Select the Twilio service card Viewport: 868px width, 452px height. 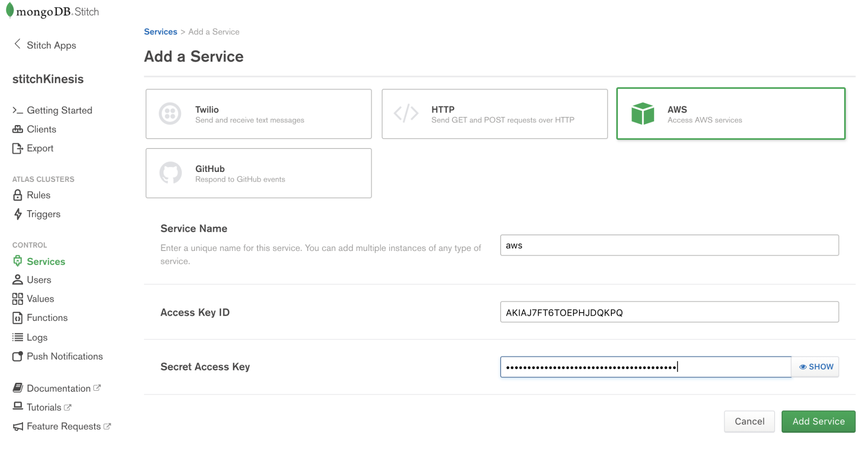coord(259,114)
